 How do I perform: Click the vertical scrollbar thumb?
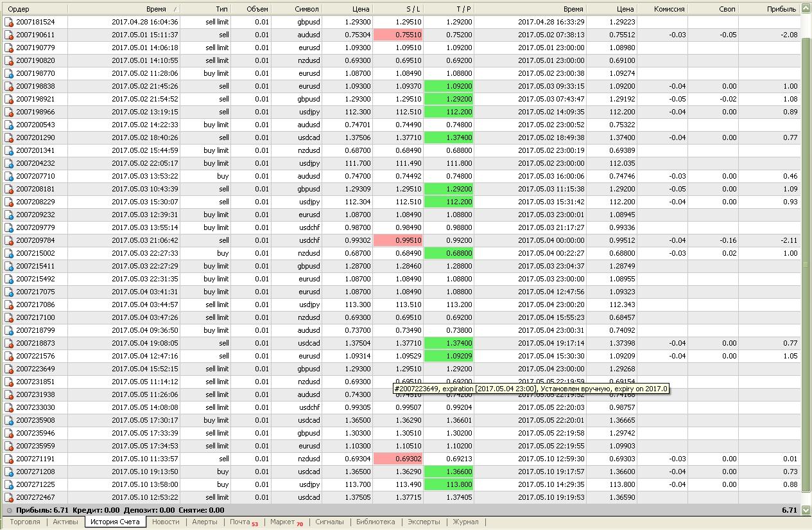pos(806,263)
